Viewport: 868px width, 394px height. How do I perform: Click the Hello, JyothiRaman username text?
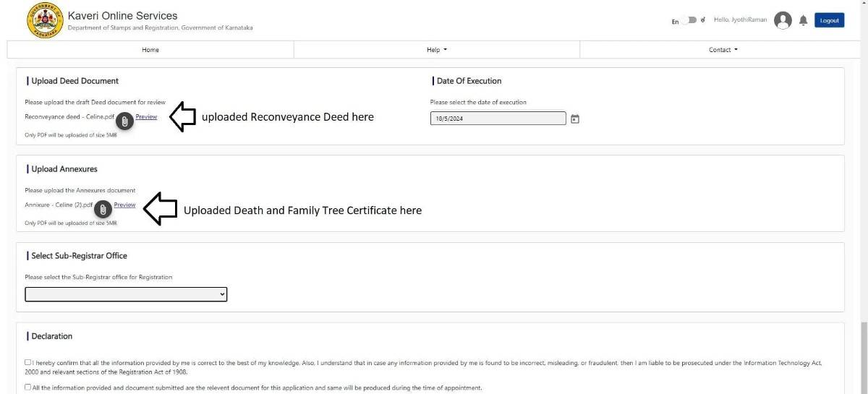point(740,20)
